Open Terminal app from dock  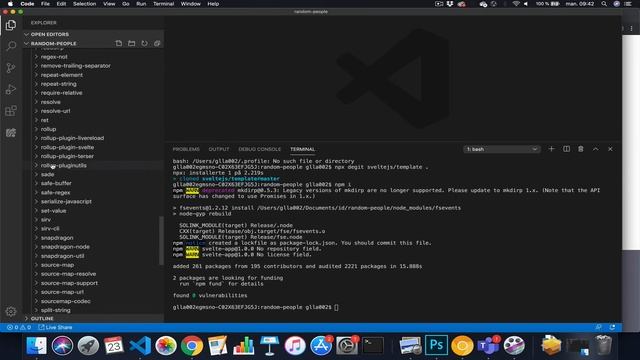(373, 346)
